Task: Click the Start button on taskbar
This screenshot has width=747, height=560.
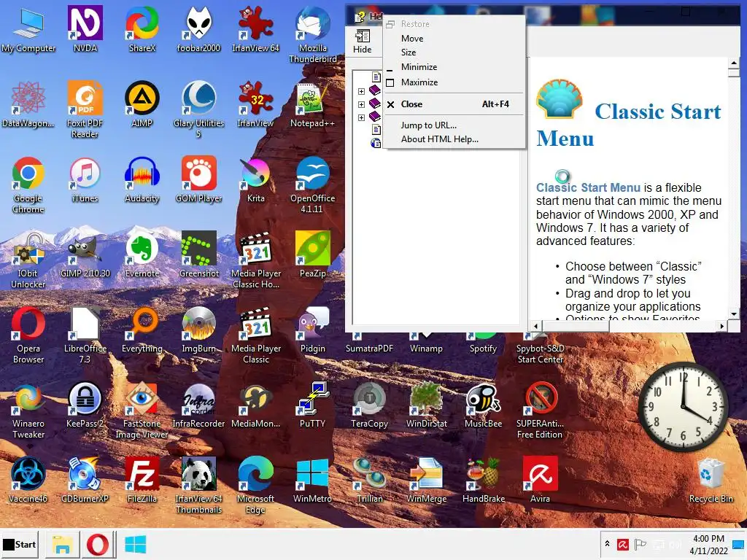Action: (20, 544)
